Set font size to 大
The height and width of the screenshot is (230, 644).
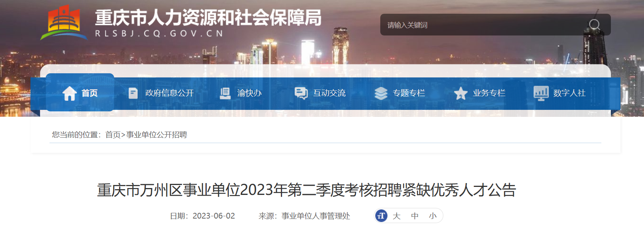click(397, 216)
